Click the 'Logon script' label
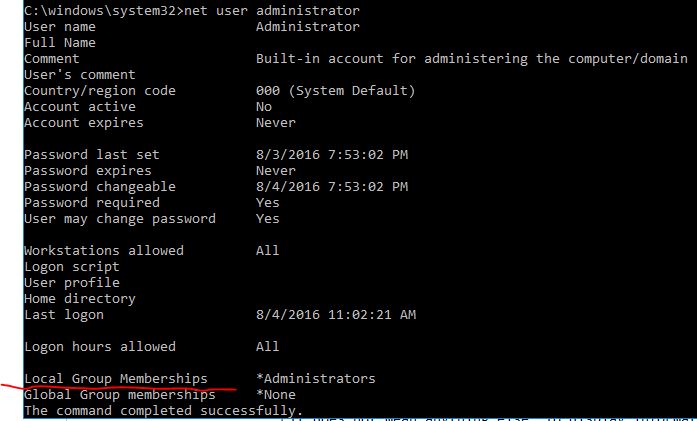This screenshot has height=421, width=697. click(x=72, y=267)
